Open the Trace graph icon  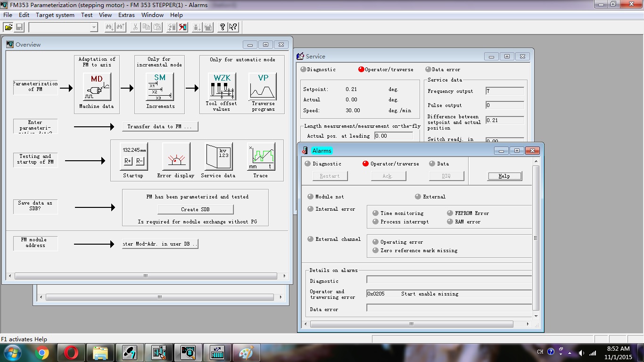pyautogui.click(x=260, y=156)
